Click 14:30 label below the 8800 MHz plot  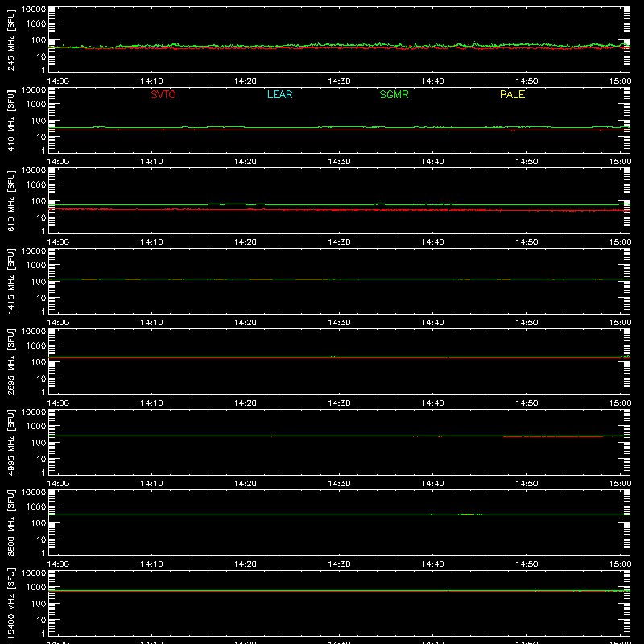(x=339, y=564)
